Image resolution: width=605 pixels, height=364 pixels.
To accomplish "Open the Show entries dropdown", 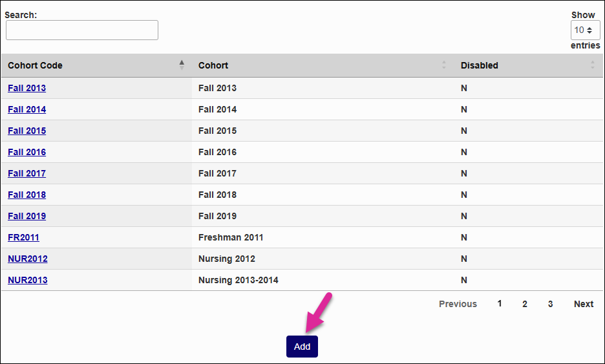I will pos(585,30).
